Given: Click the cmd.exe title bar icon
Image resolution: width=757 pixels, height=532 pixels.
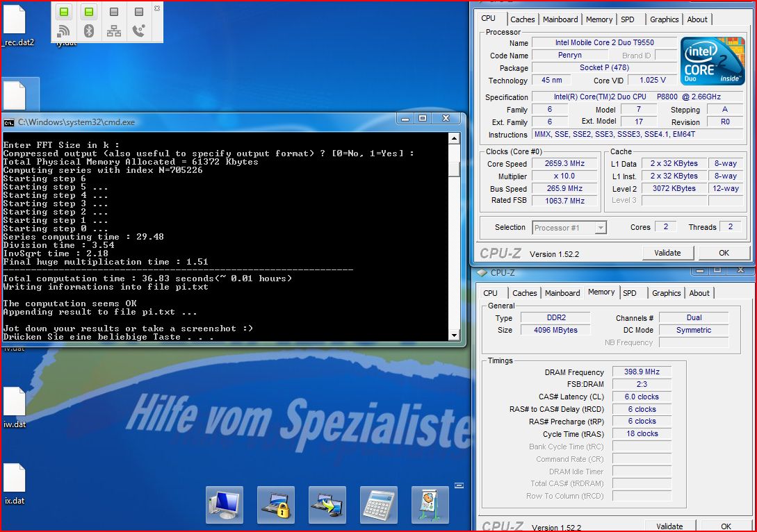Looking at the screenshot, I should pos(9,122).
